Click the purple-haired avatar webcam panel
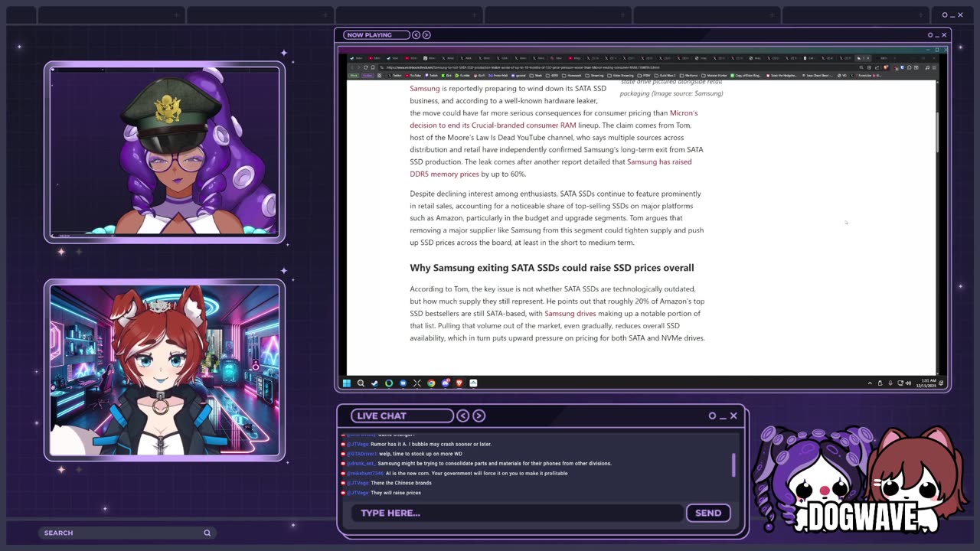The image size is (980, 551). pos(165,152)
